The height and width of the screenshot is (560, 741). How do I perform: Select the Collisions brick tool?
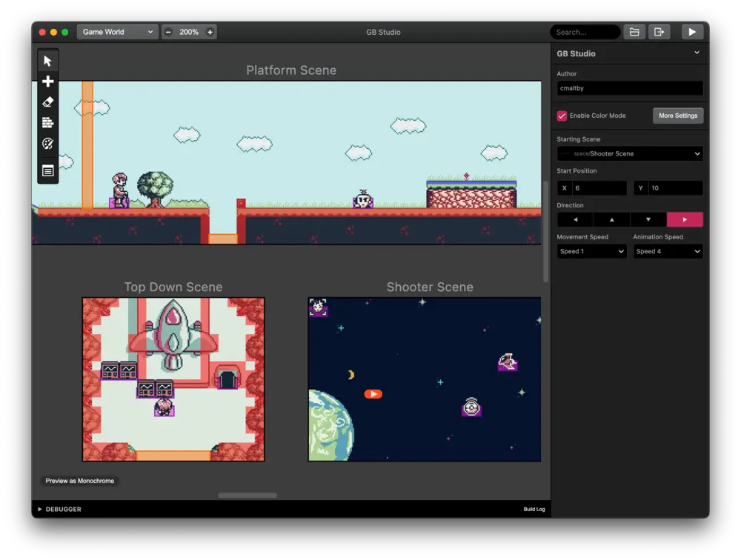[47, 123]
